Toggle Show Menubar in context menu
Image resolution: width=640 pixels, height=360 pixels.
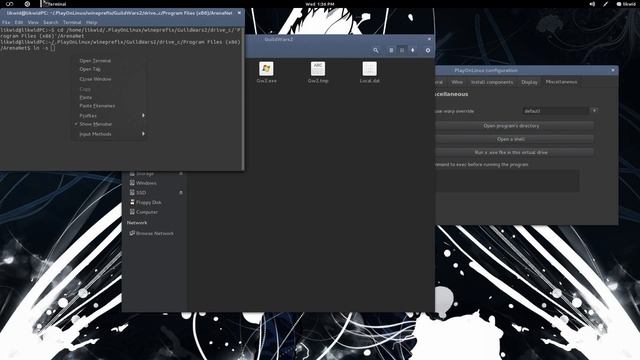click(x=109, y=124)
